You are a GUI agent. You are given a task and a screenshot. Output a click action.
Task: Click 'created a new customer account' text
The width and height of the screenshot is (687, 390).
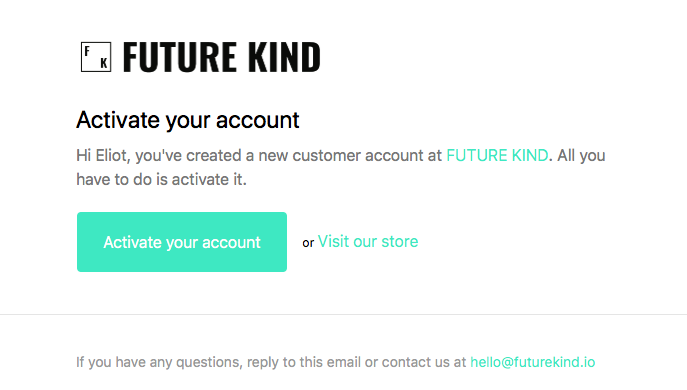click(x=302, y=156)
